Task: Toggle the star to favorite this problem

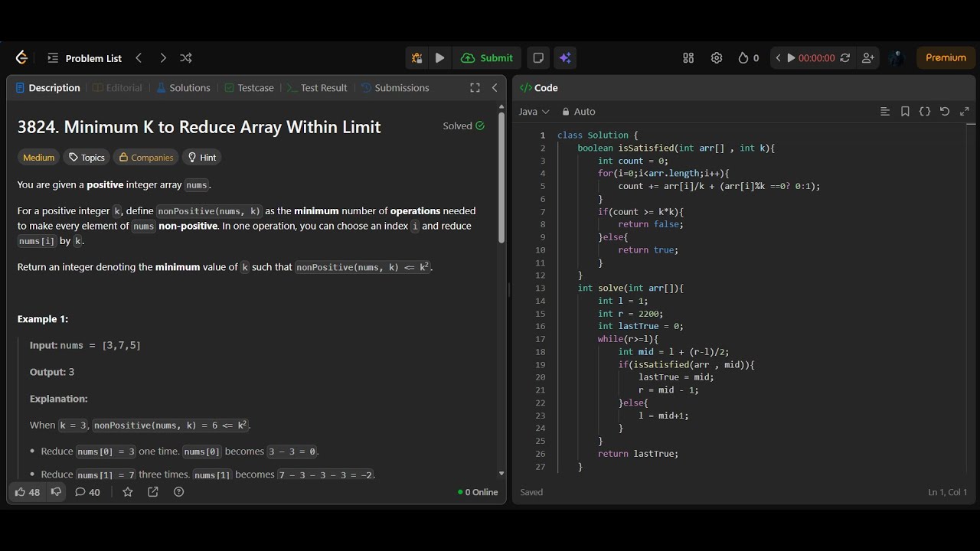Action: (x=128, y=492)
